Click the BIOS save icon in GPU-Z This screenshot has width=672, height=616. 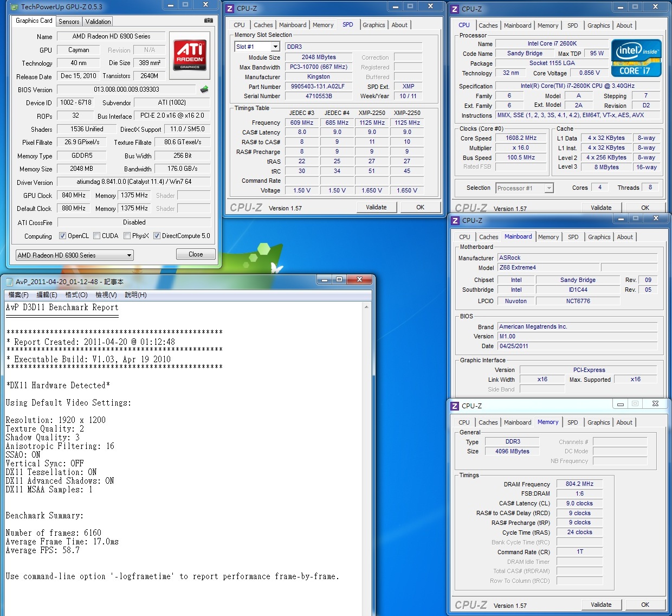[204, 89]
